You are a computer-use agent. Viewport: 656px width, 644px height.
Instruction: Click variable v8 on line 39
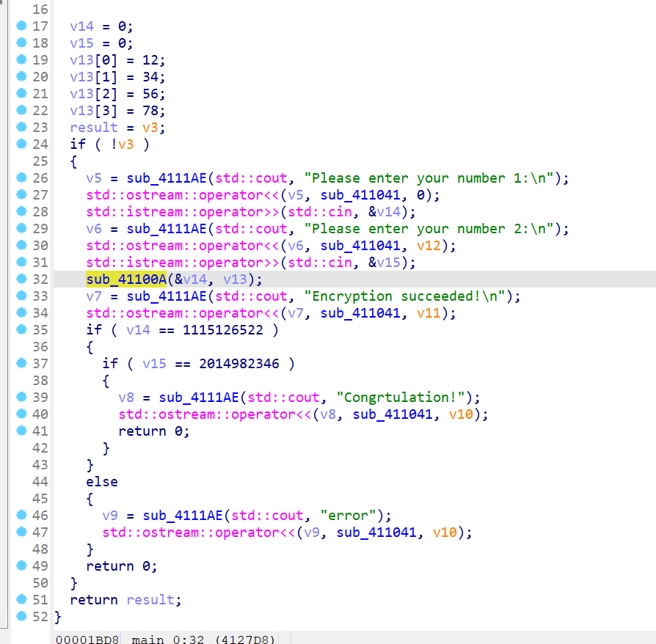tap(126, 398)
